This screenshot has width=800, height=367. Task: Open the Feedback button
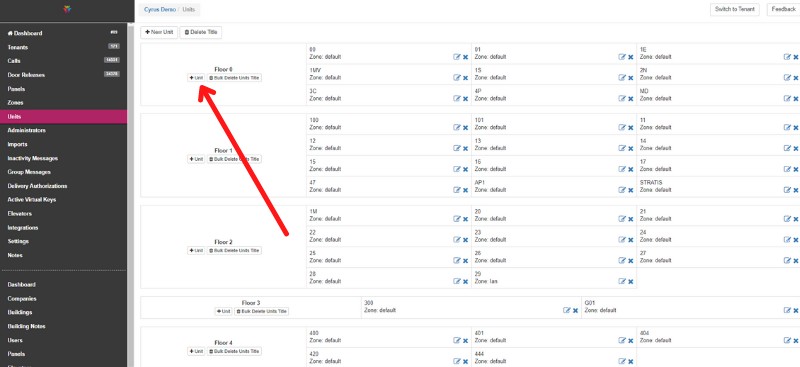pos(783,9)
